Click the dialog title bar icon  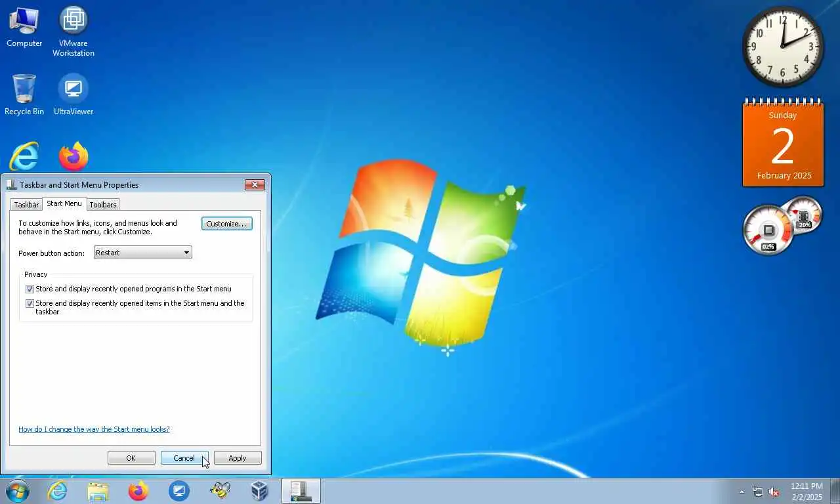click(x=12, y=184)
